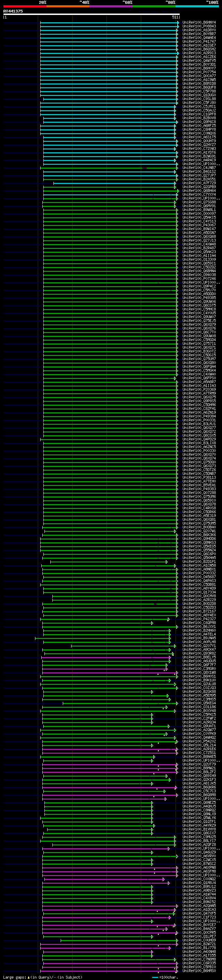Click the UniRef100_A1CN58 label
The width and height of the screenshot is (222, 980).
(199, 565)
